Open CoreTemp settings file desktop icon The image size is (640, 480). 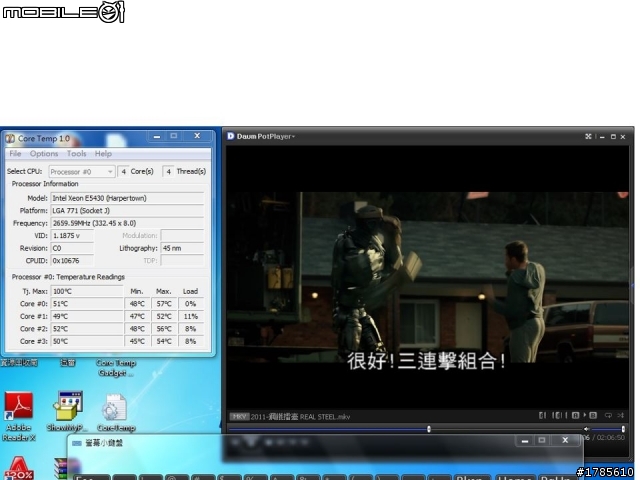click(116, 412)
